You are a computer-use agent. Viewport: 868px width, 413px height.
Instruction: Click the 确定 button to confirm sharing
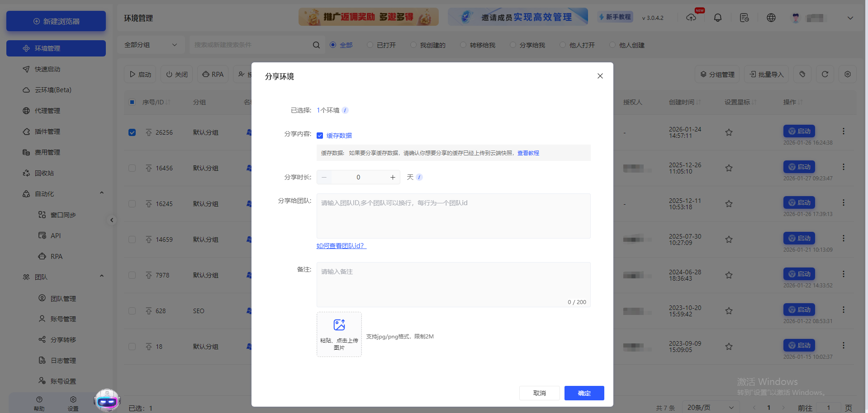(584, 393)
